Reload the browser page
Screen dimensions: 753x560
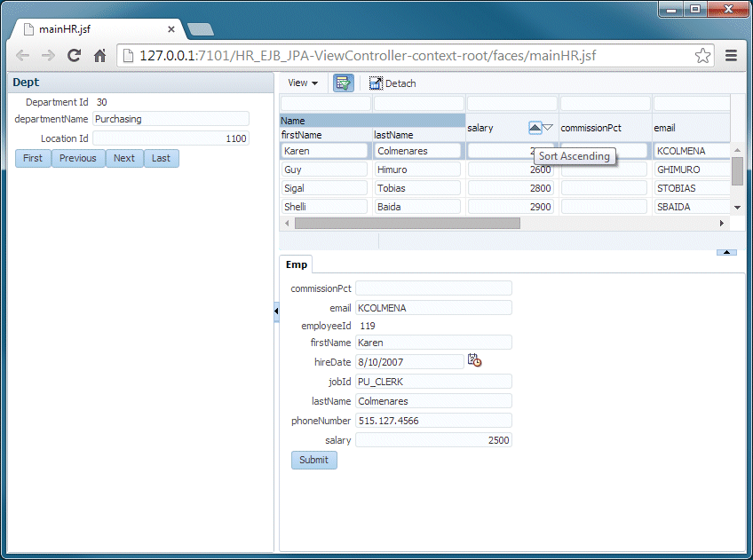74,56
